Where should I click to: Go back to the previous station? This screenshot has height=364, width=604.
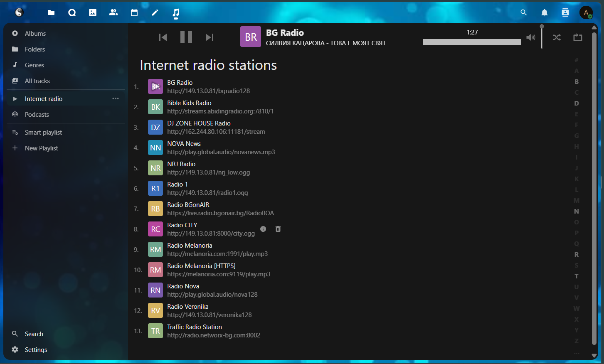pyautogui.click(x=163, y=37)
